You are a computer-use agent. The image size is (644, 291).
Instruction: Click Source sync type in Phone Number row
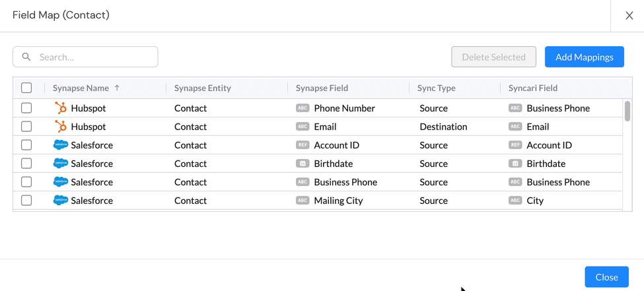pos(433,108)
